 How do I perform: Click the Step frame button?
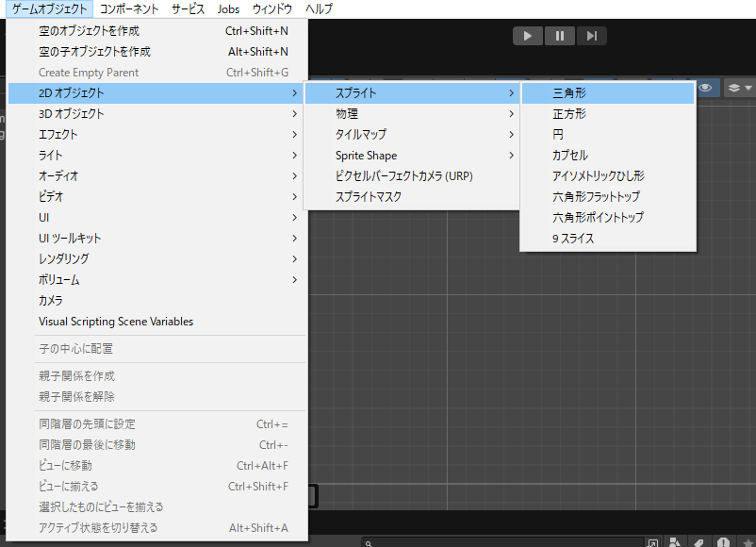pos(592,36)
